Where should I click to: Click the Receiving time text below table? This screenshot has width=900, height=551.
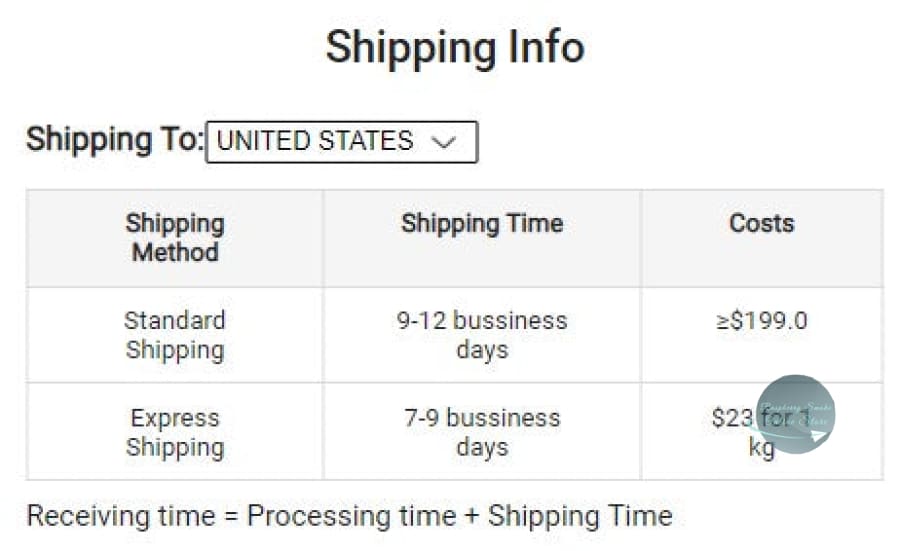coord(120,516)
